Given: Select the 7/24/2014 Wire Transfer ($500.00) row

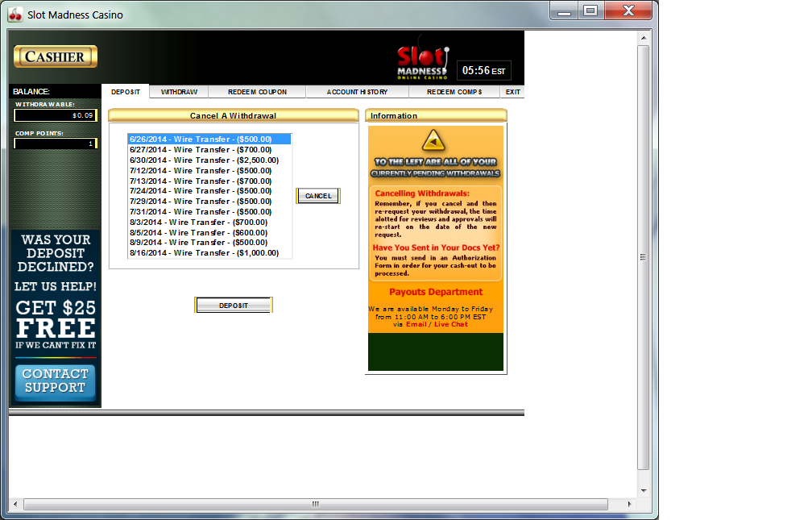Looking at the screenshot, I should point(209,191).
